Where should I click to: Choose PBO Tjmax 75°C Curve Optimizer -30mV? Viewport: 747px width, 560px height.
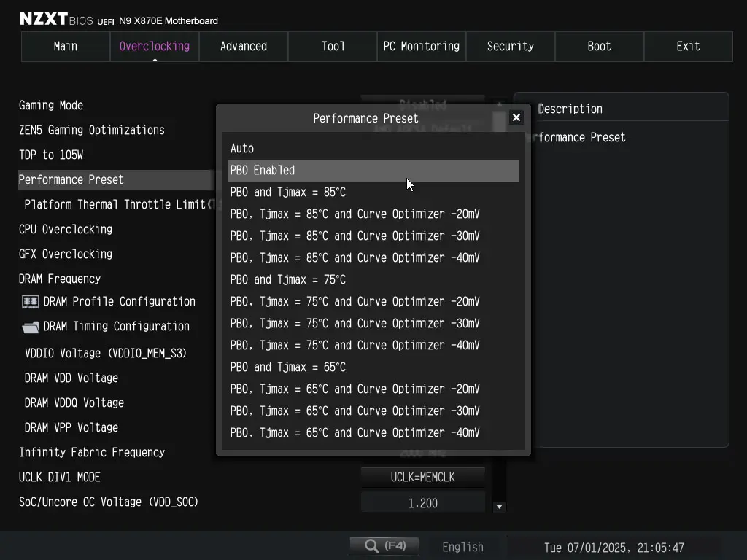(373, 324)
